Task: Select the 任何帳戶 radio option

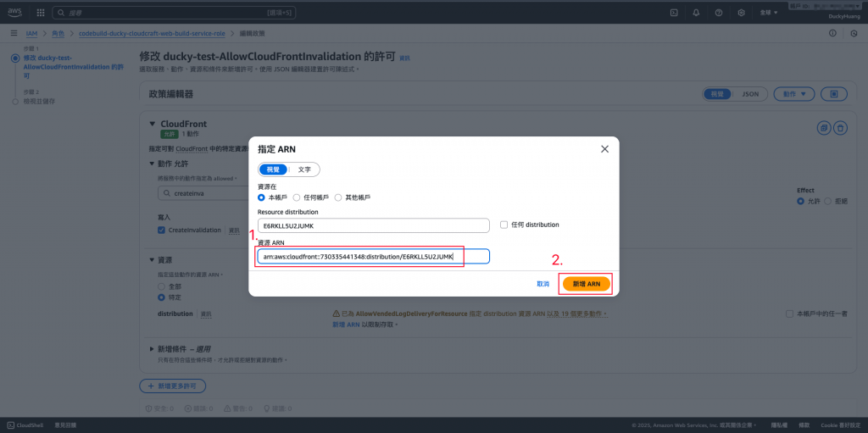Action: (297, 197)
